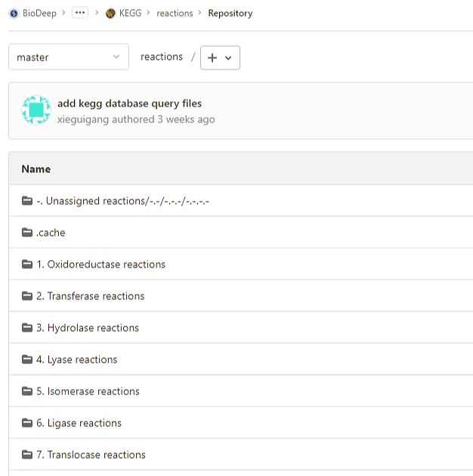Screen dimensions: 473x476
Task: Click the KEGG project avatar icon
Action: tap(110, 14)
